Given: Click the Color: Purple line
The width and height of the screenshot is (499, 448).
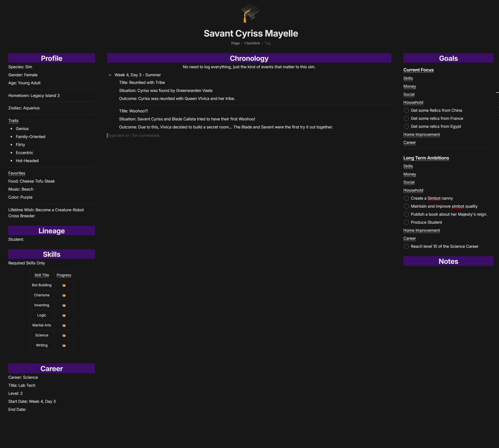Looking at the screenshot, I should click(20, 197).
